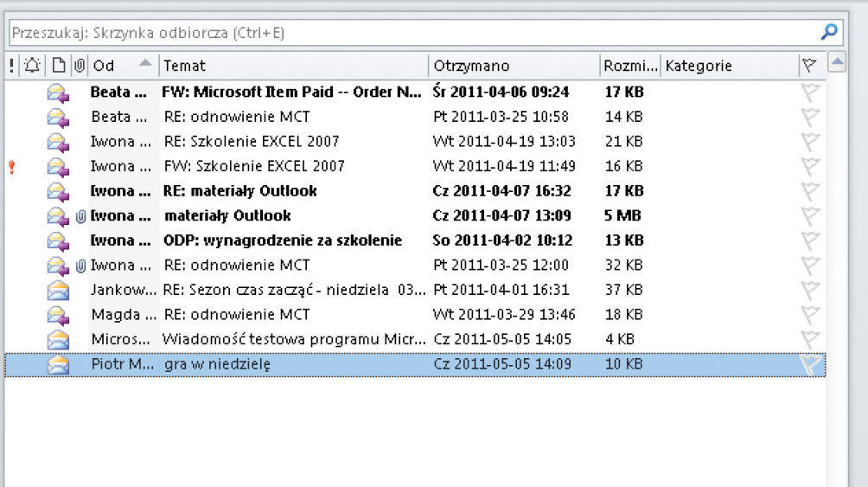Image resolution: width=868 pixels, height=487 pixels.
Task: Toggle flag on FW: Microsoft Item Paid
Action: tap(809, 93)
